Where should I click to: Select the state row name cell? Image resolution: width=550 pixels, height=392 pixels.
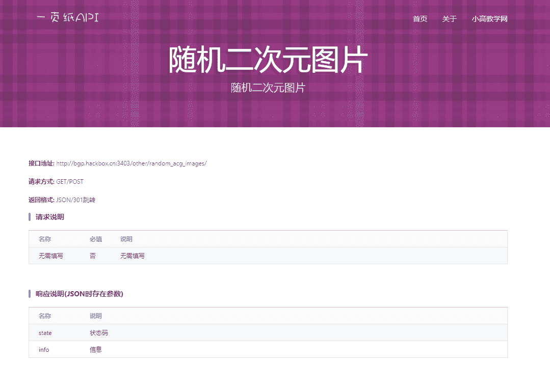tap(45, 333)
